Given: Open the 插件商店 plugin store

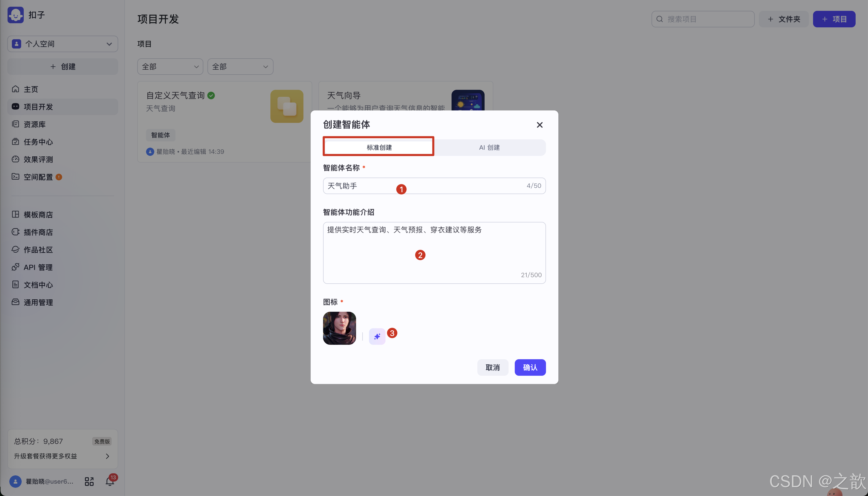Looking at the screenshot, I should tap(38, 232).
